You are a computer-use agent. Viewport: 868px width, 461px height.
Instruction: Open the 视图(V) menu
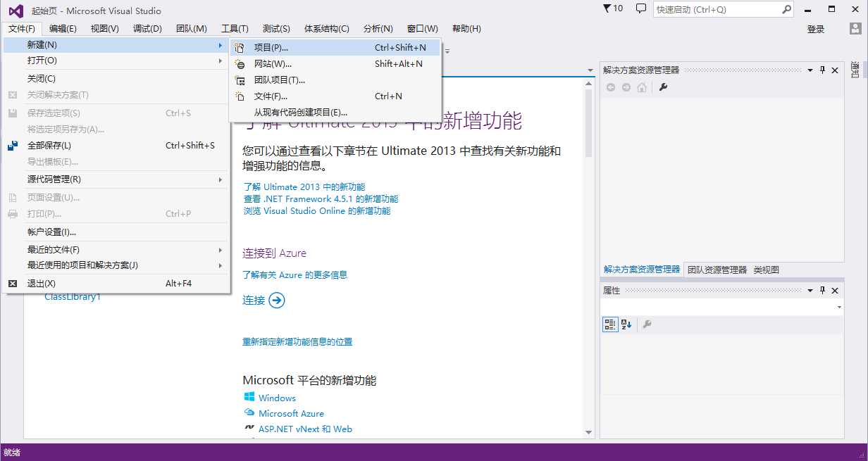tap(104, 29)
